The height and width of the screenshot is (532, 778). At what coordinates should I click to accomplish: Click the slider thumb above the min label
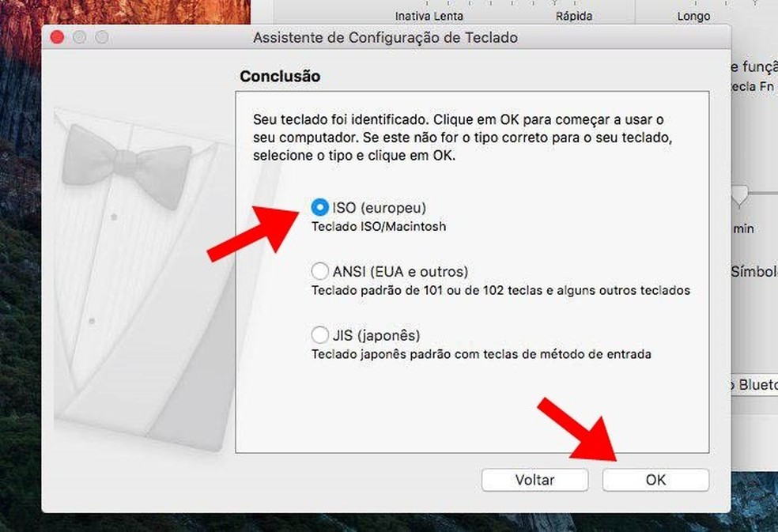coord(739,197)
